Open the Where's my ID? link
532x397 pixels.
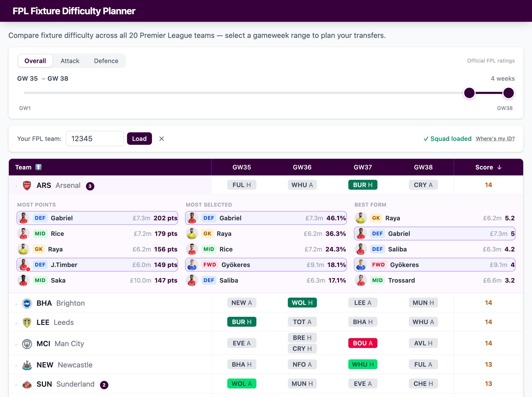(x=495, y=139)
